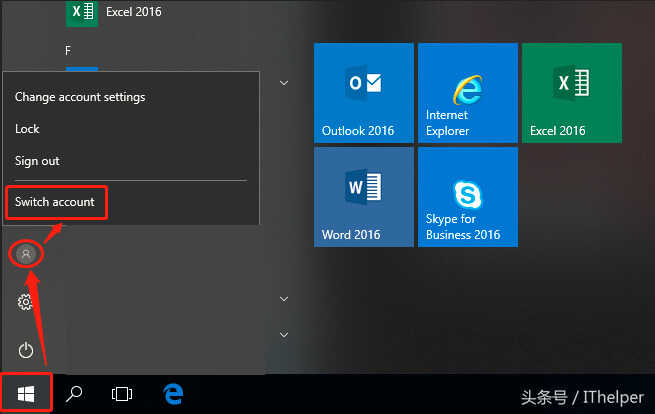Open taskbar search magnifier icon
The image size is (655, 414).
(74, 394)
